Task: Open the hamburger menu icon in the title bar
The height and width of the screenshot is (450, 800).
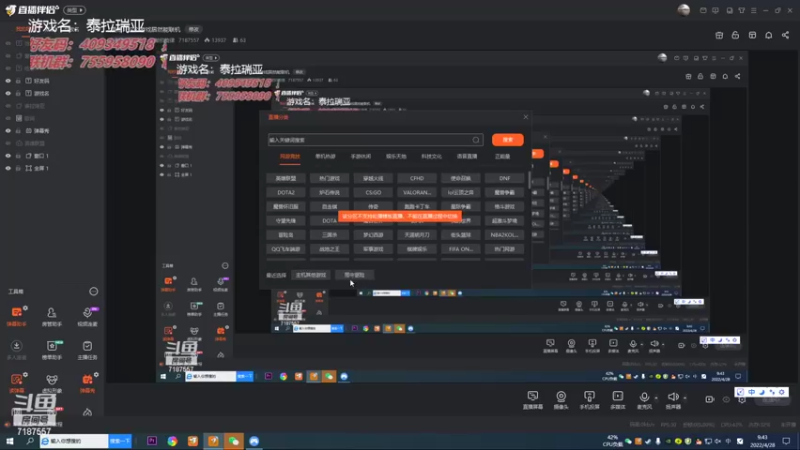Action: tap(754, 10)
